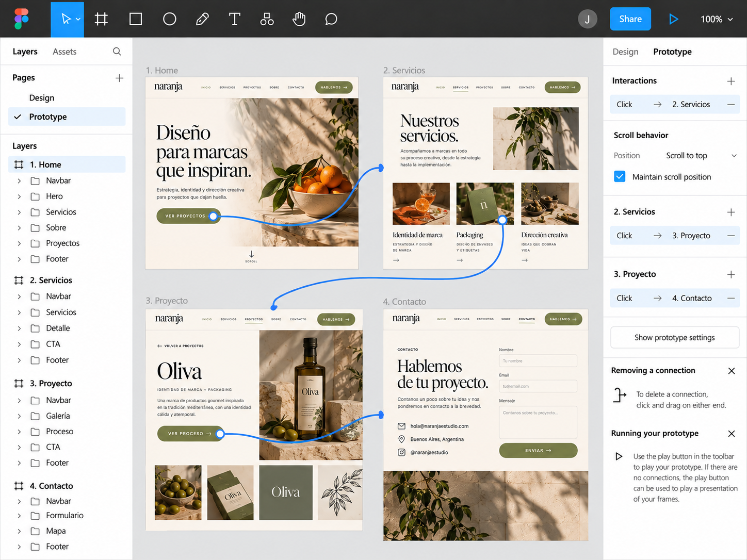
Task: Click the user avatar J
Action: point(587,19)
